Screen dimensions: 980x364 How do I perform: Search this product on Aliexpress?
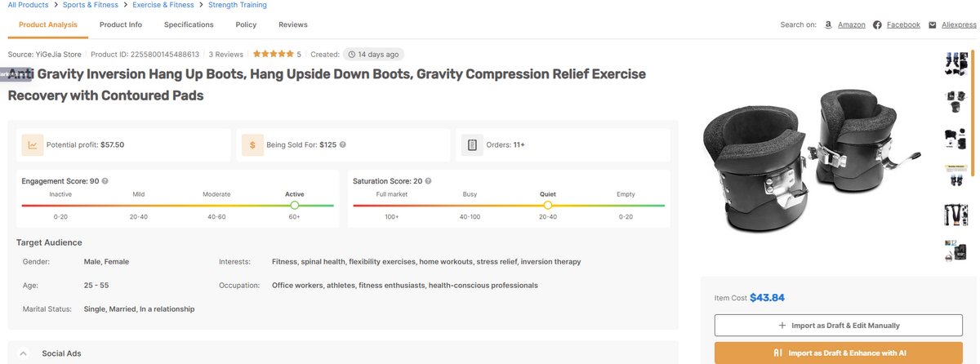click(959, 24)
